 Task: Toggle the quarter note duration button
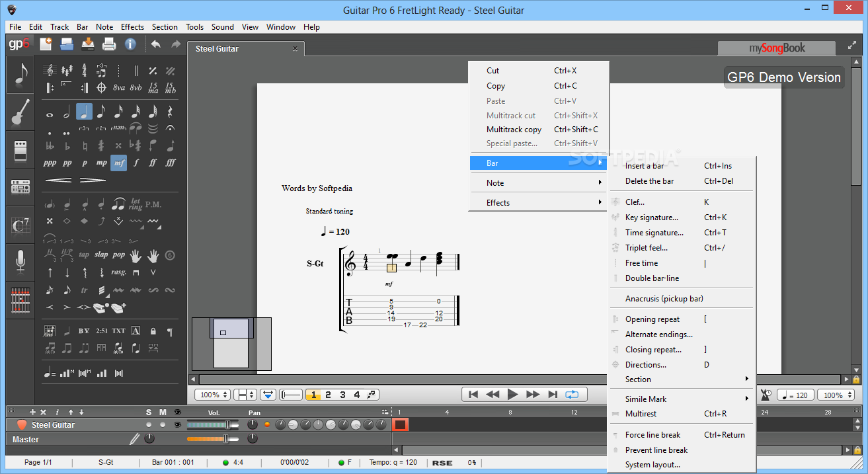(84, 112)
